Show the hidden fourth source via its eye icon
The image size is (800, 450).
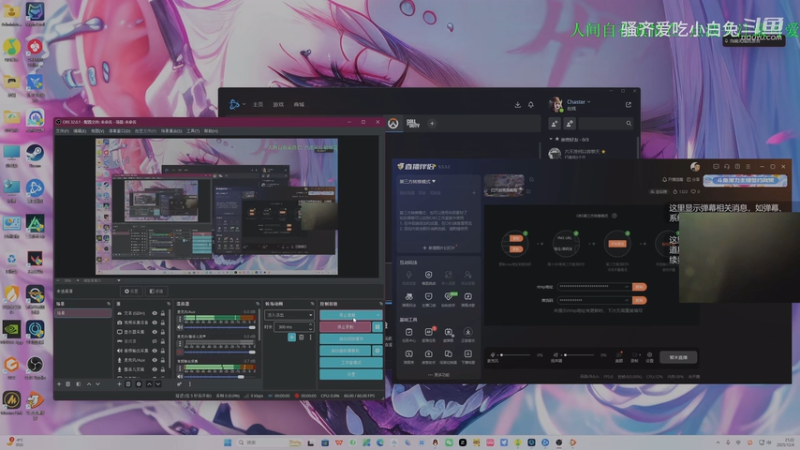coord(155,341)
